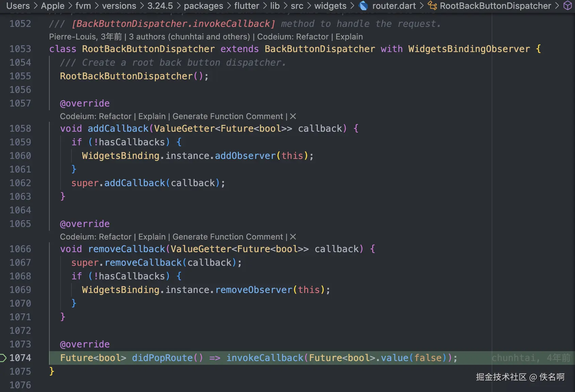575x392 pixels.
Task: Click addCallback method name on line 1058
Action: pyautogui.click(x=118, y=129)
